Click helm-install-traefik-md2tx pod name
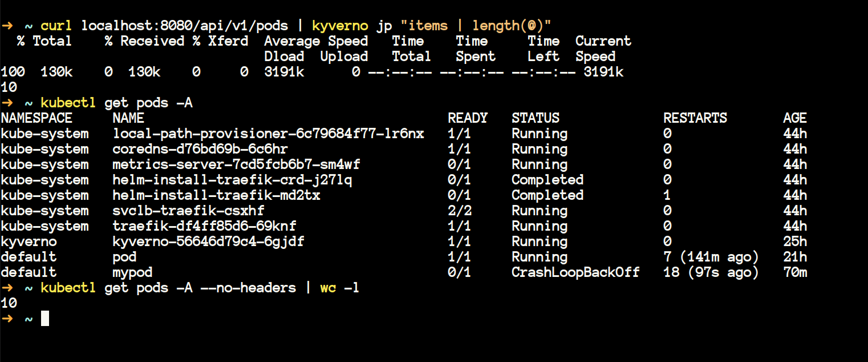The image size is (868, 362). click(x=216, y=195)
